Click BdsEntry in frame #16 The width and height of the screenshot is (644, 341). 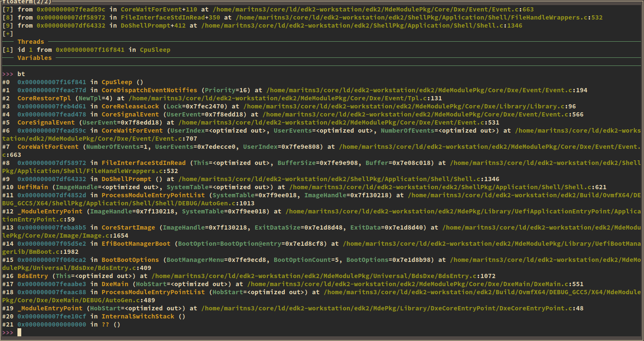(x=33, y=276)
